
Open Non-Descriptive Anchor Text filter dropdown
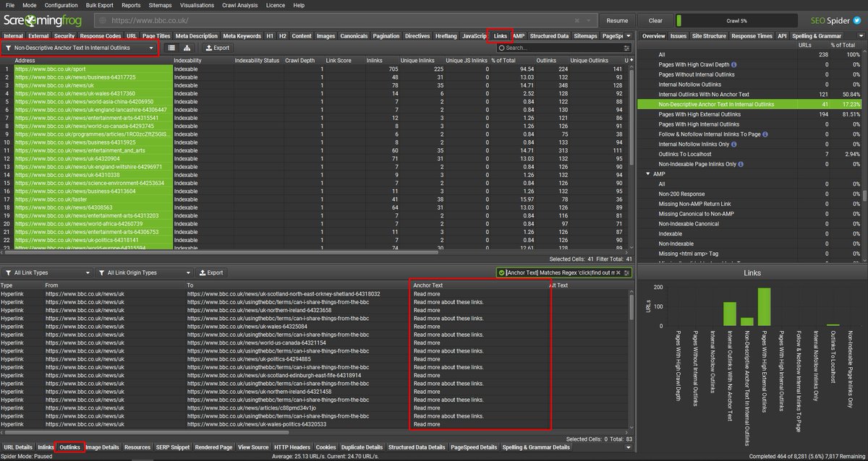(80, 48)
